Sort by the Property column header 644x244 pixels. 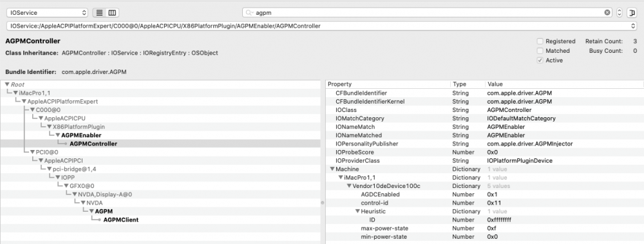point(388,84)
